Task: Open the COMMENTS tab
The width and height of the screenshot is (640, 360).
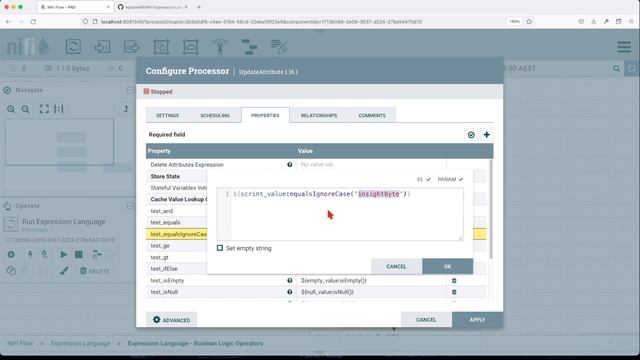Action: tap(372, 116)
